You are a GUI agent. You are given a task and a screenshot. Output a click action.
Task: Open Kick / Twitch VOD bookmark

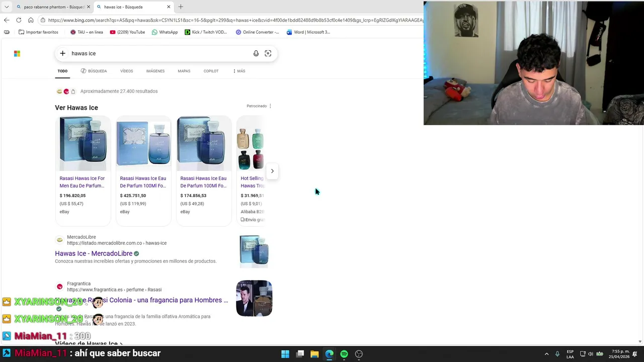point(205,32)
